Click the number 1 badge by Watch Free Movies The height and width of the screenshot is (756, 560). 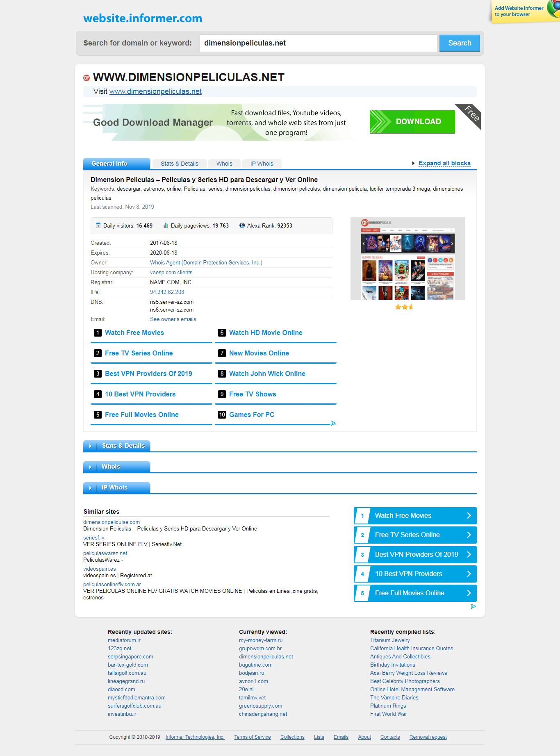pyautogui.click(x=98, y=332)
